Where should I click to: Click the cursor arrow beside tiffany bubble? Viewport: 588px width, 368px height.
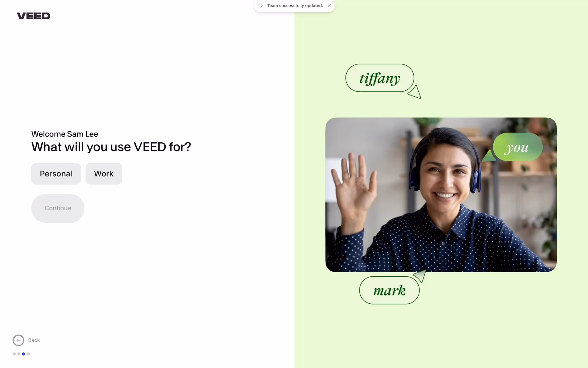(415, 92)
